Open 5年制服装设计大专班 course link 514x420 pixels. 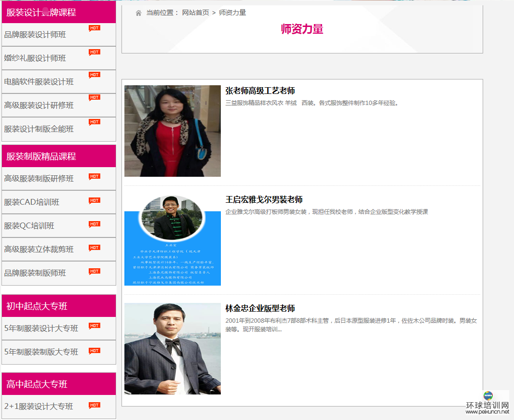(41, 328)
